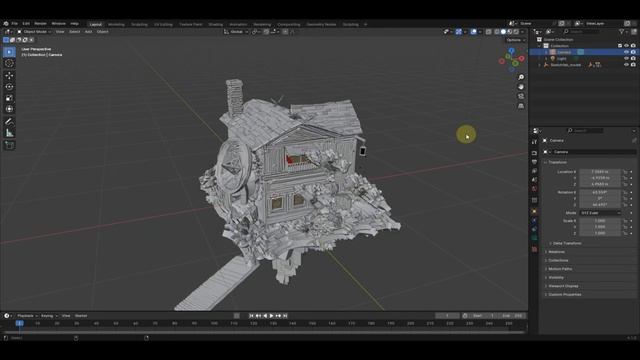Expand the Custom Properties panel
Viewport: 640px width, 360px height.
click(564, 295)
